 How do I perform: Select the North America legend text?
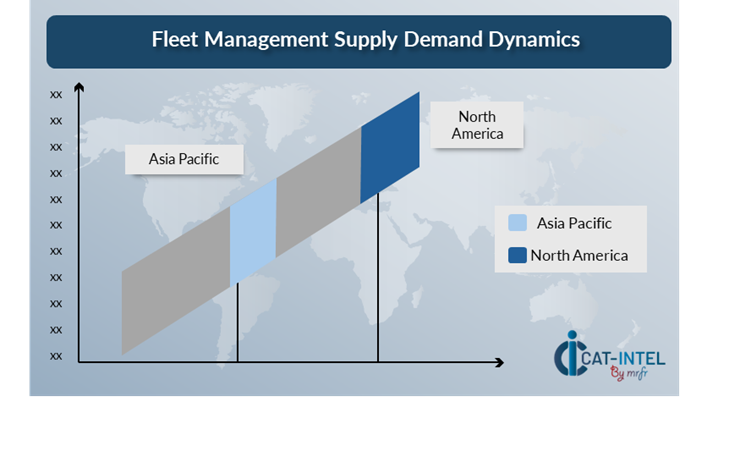click(x=579, y=255)
